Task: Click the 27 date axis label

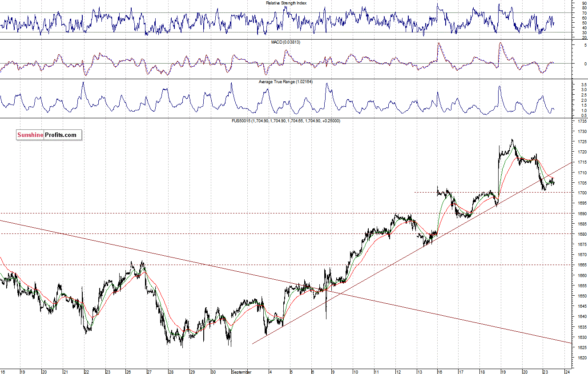Action: [149, 371]
